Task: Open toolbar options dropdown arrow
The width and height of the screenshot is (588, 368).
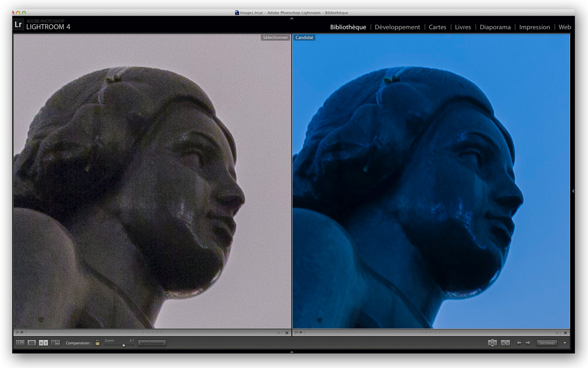Action: pyautogui.click(x=565, y=343)
